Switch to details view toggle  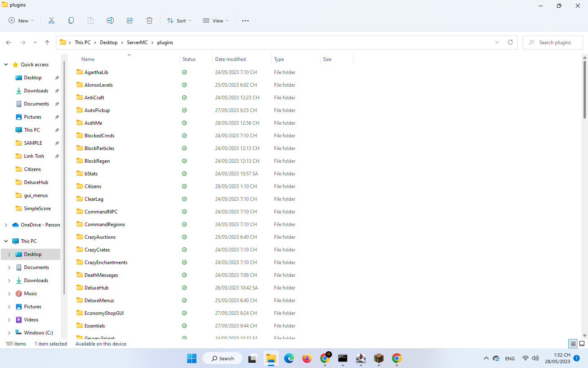pos(573,343)
